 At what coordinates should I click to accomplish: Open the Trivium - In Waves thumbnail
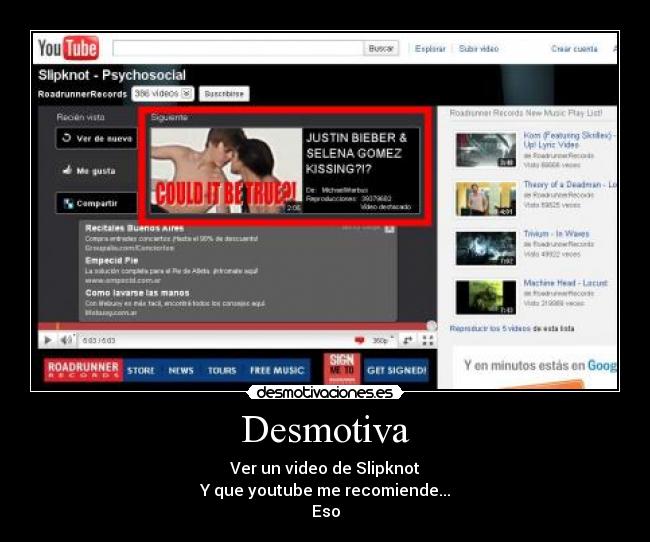point(486,248)
